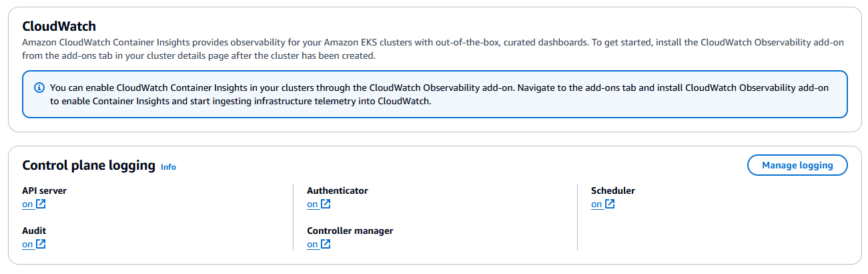Screen dimensions: 868x274
Task: Click the Authenticator label
Action: [x=338, y=190]
